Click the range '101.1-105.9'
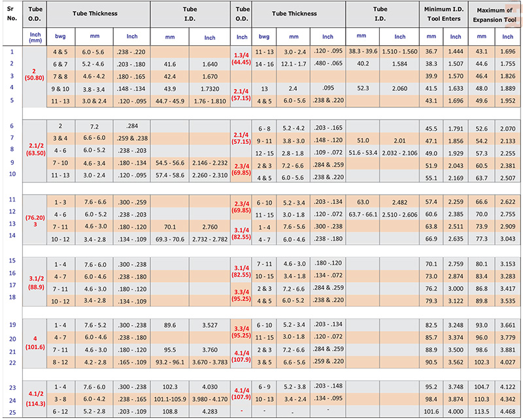 [170, 399]
